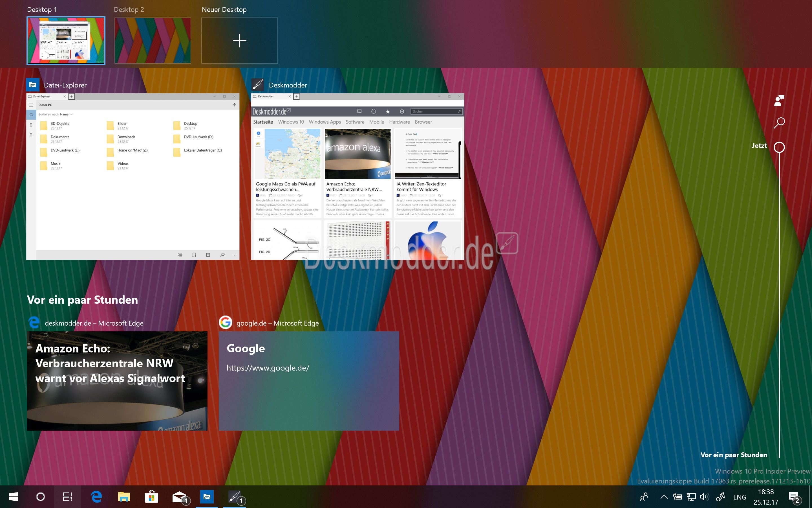The width and height of the screenshot is (812, 508).
Task: Click the Software tab in Deskmodder
Action: [355, 122]
